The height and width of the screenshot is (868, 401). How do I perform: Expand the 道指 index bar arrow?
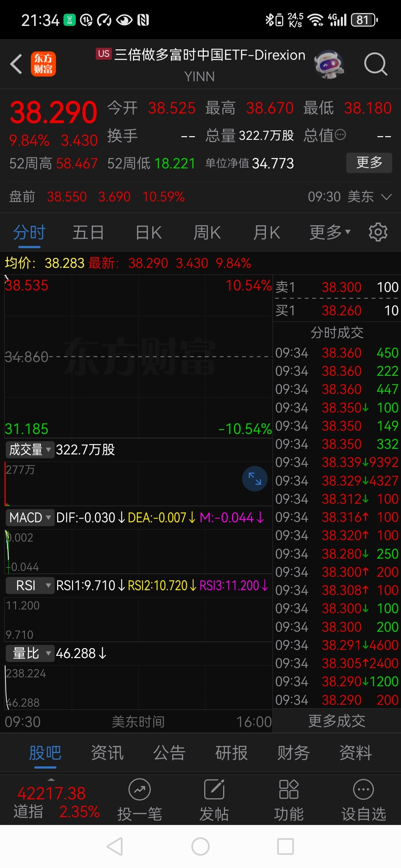[51, 779]
